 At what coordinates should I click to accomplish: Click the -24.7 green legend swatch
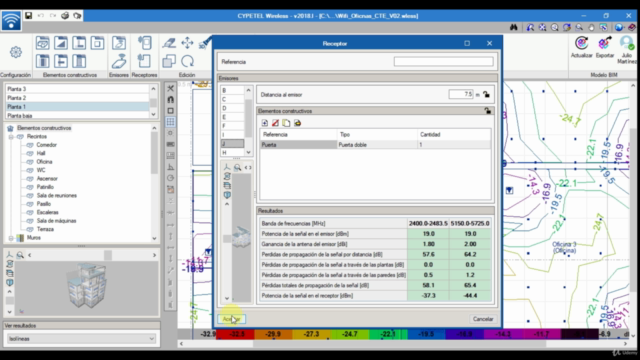click(350, 334)
